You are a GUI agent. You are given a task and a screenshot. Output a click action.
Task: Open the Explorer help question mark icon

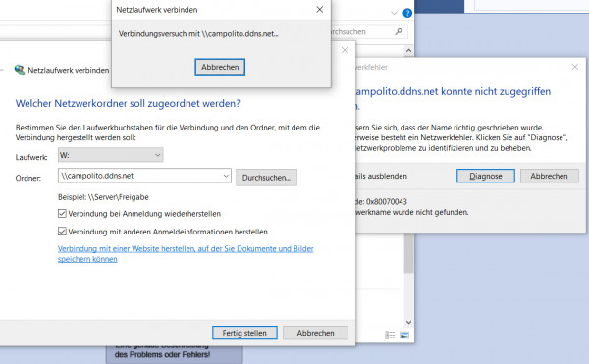click(407, 13)
